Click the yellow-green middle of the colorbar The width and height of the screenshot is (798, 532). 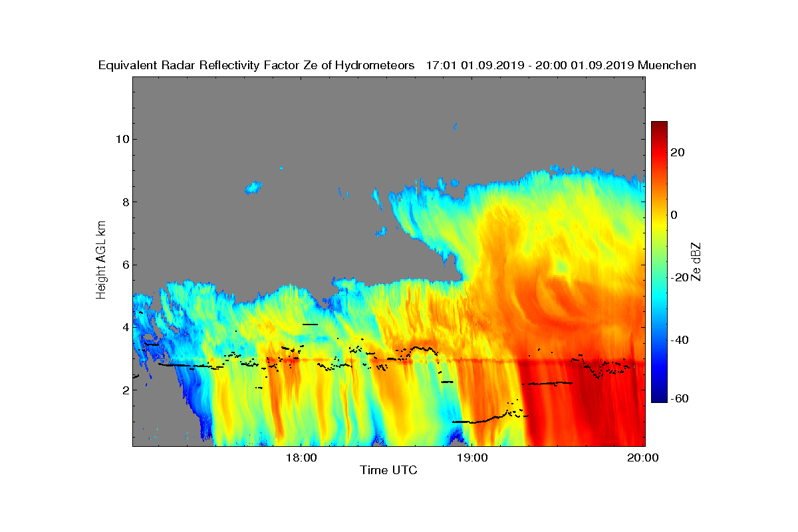tap(659, 246)
